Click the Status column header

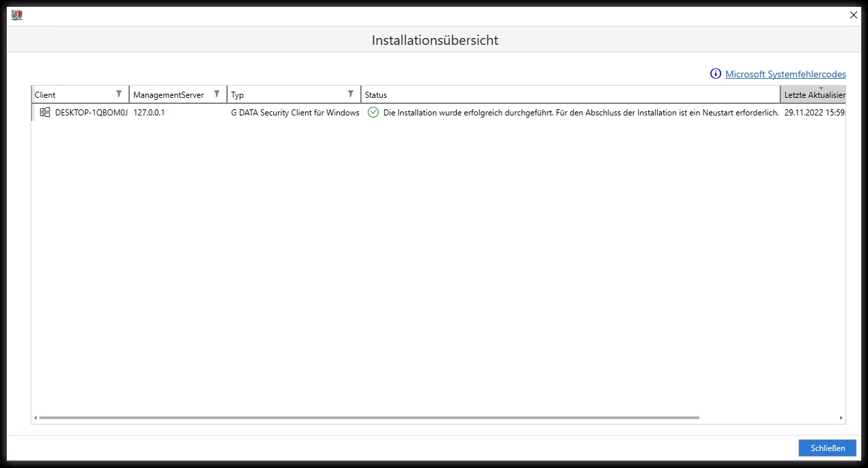[x=376, y=95]
